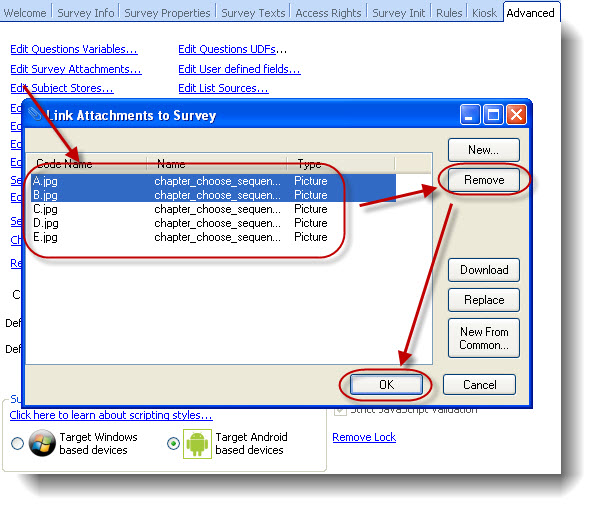601x514 pixels.
Task: Open the Rules tab
Action: coord(449,13)
